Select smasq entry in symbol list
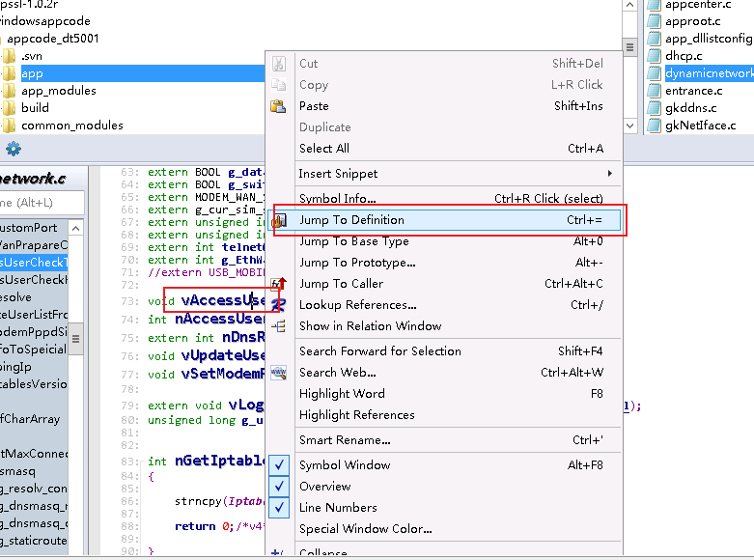 17,471
